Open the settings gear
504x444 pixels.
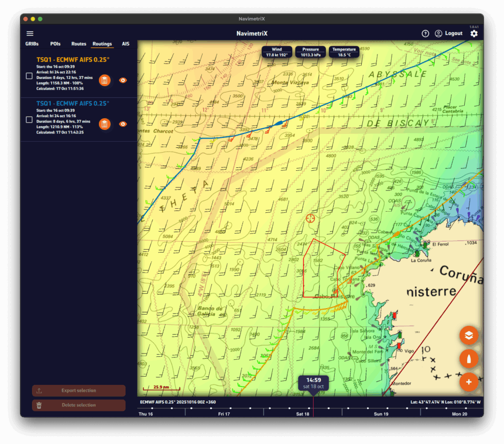pos(473,33)
